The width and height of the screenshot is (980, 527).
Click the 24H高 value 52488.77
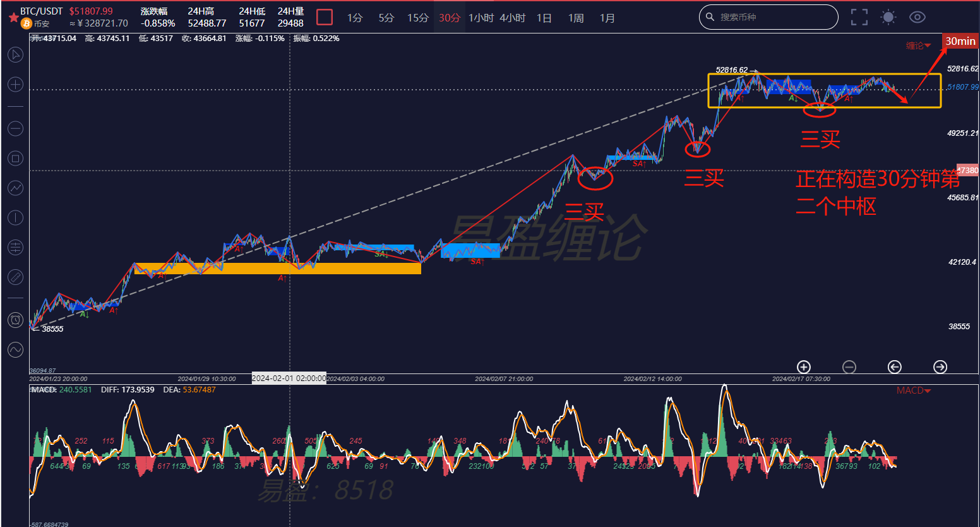[x=207, y=23]
